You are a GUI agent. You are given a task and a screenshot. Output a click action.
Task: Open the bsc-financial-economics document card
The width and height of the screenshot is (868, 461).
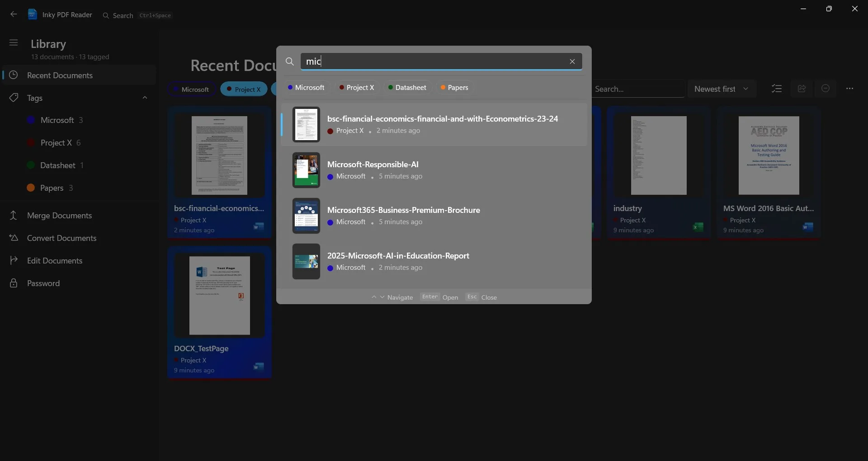[x=220, y=173]
